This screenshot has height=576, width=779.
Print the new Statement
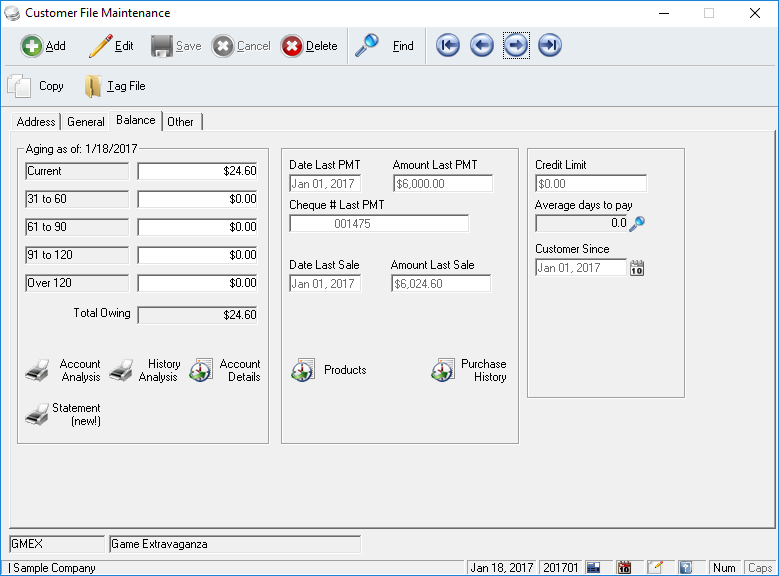pos(37,415)
